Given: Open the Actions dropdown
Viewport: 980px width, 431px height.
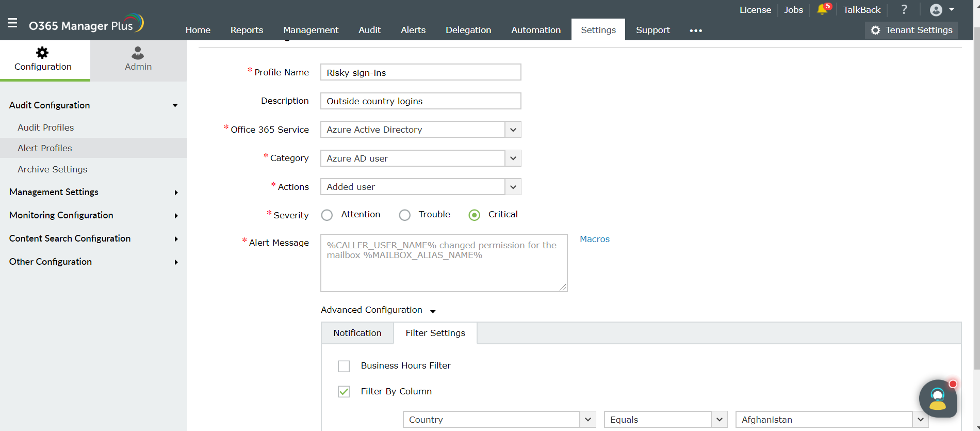Looking at the screenshot, I should (421, 187).
